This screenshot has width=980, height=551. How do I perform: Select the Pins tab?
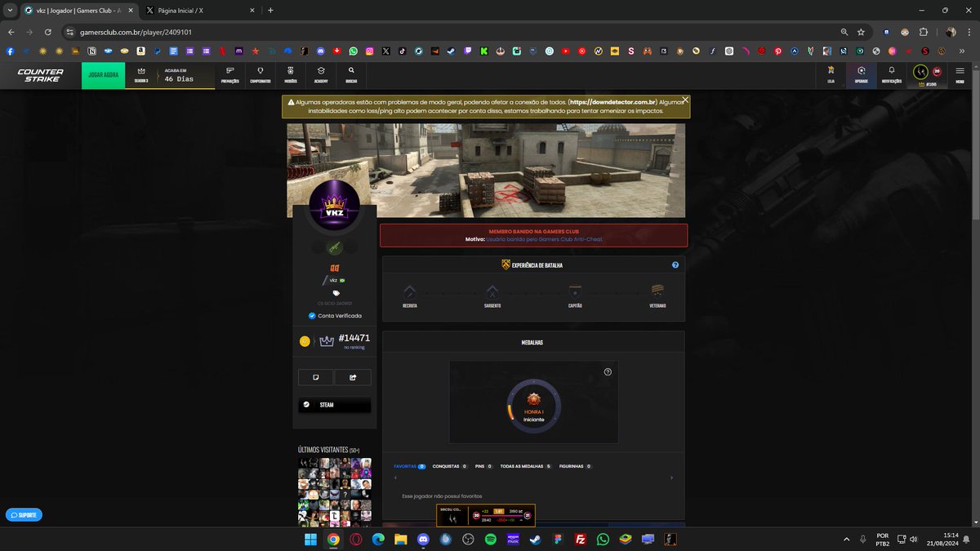pyautogui.click(x=483, y=466)
